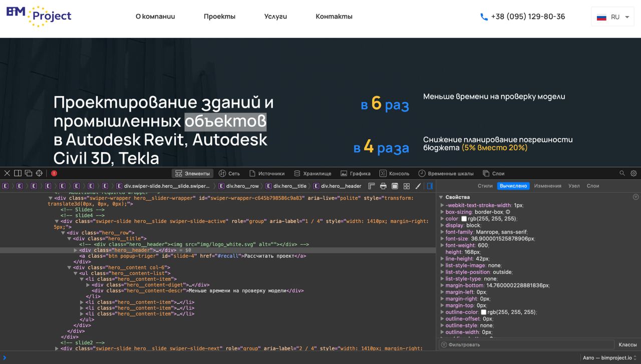Open the RU language dropdown
The height and width of the screenshot is (364, 641).
[x=612, y=17]
